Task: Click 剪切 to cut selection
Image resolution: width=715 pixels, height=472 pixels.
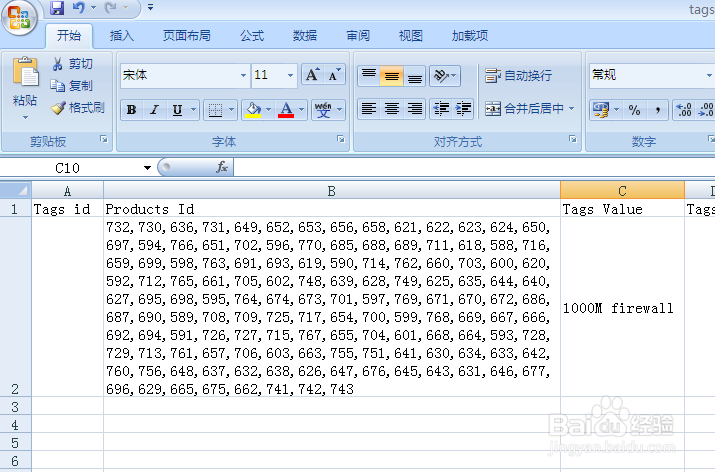Action: [x=72, y=64]
